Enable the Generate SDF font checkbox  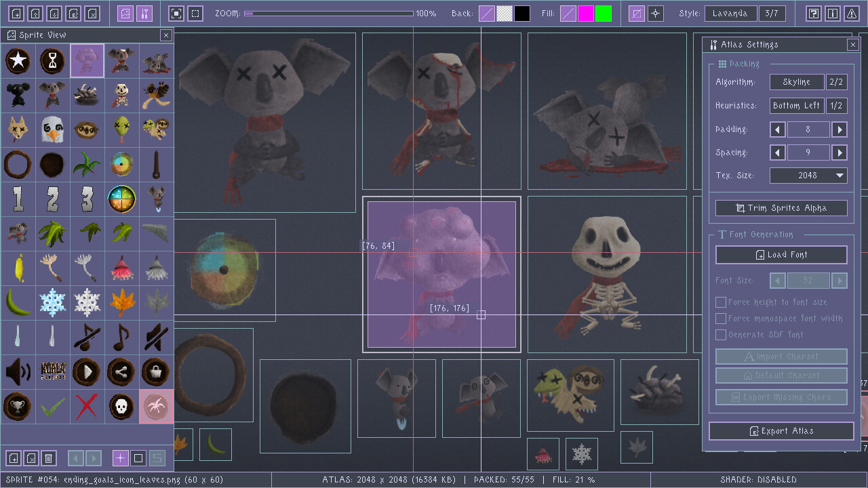(x=721, y=334)
